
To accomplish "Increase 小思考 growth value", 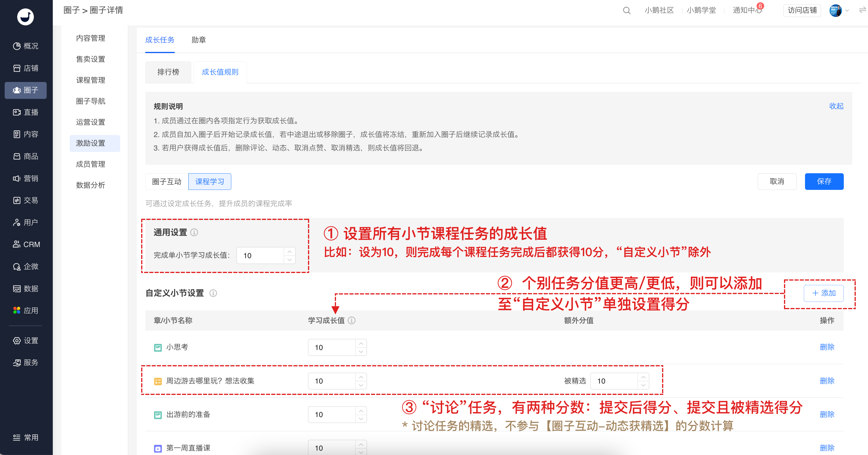I will [361, 344].
